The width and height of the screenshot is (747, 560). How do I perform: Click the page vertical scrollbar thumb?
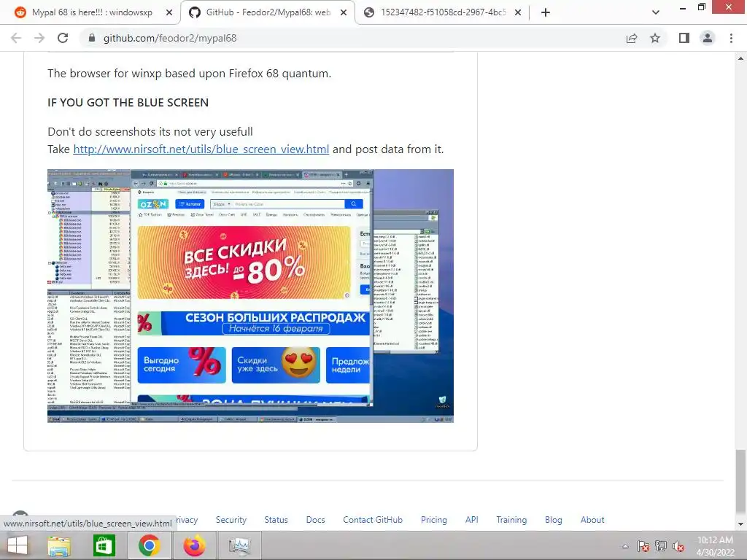coord(740,482)
